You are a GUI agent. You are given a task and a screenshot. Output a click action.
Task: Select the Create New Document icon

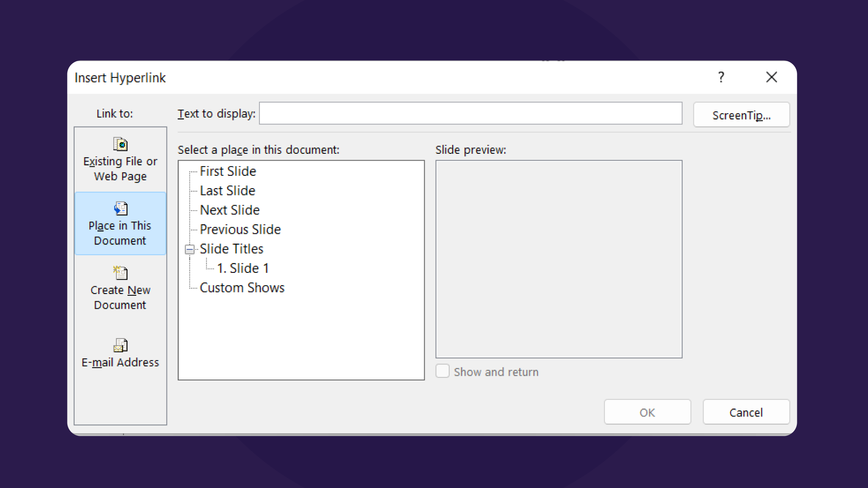click(120, 273)
